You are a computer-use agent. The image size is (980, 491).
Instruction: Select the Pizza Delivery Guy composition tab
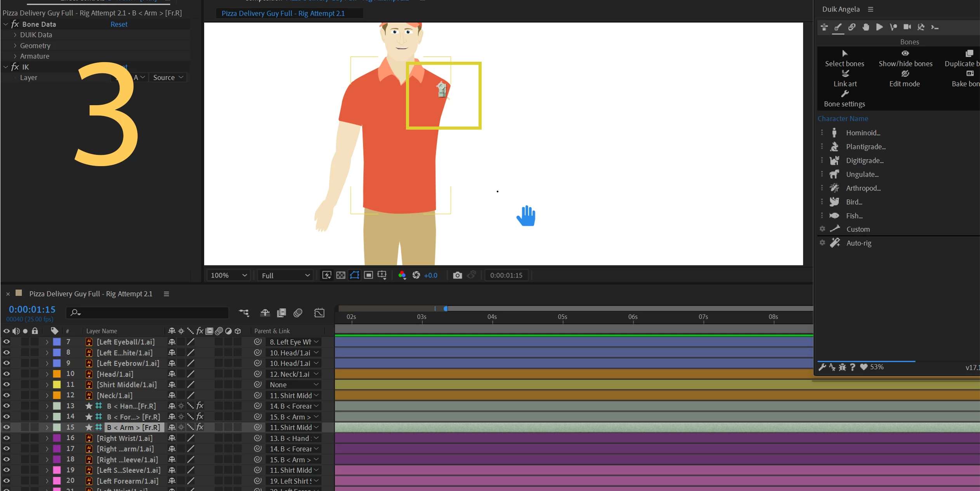tap(283, 13)
